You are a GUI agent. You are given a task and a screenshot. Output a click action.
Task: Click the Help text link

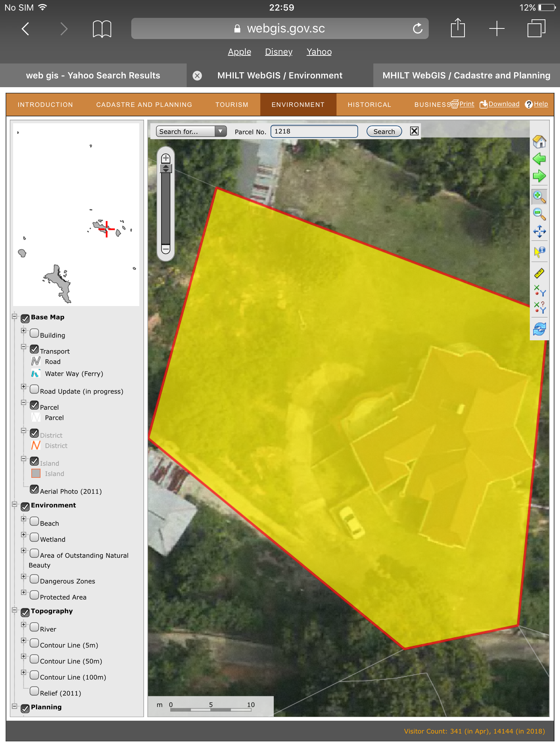pyautogui.click(x=541, y=104)
